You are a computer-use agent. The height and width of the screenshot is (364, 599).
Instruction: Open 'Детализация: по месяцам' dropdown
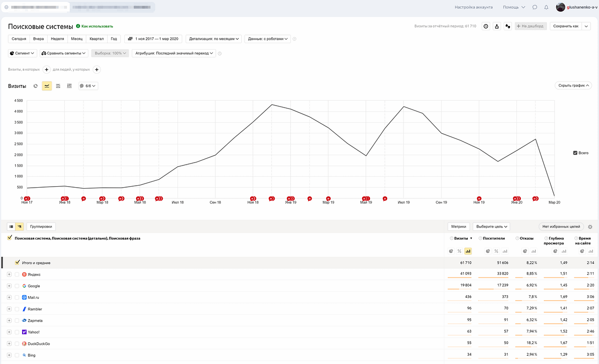[213, 39]
